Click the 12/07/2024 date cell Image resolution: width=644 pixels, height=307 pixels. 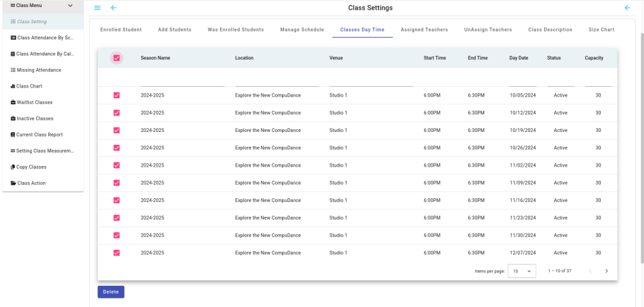tap(523, 253)
